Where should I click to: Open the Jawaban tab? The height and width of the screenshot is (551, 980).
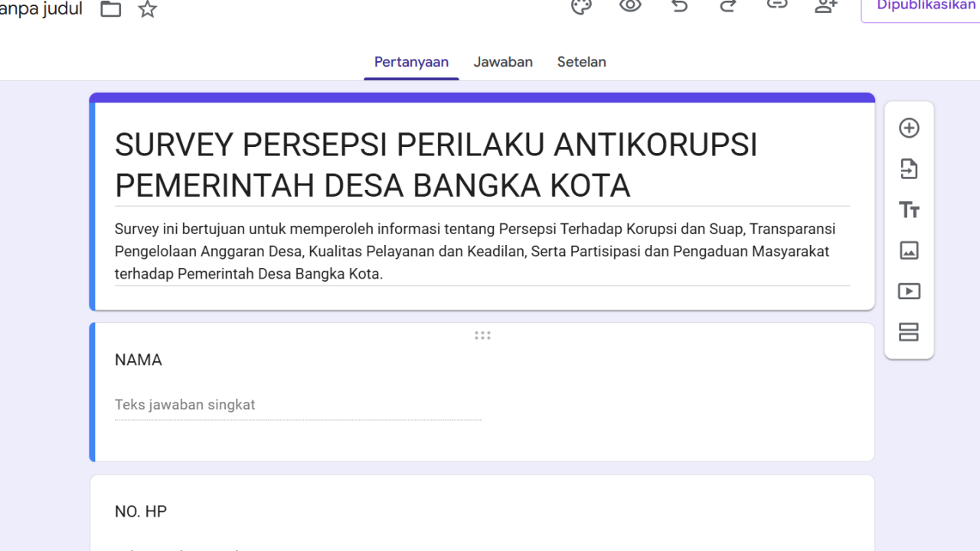pos(503,62)
